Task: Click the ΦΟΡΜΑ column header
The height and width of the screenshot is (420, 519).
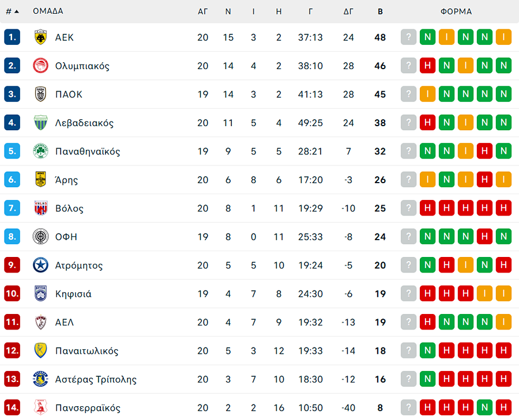Action: click(x=456, y=12)
